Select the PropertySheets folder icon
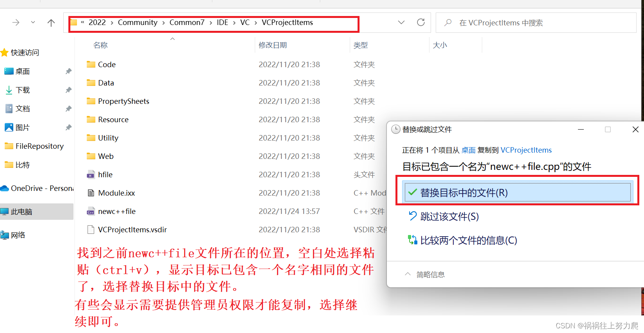 click(91, 101)
